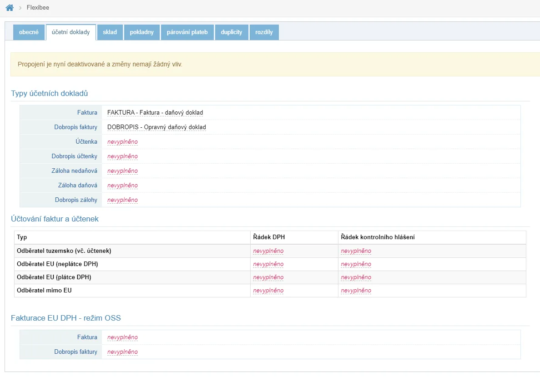Set kontrolní hlášení for Odběratel EU (neplátce DPH)
Screen dimensions: 540x392
pos(356,264)
